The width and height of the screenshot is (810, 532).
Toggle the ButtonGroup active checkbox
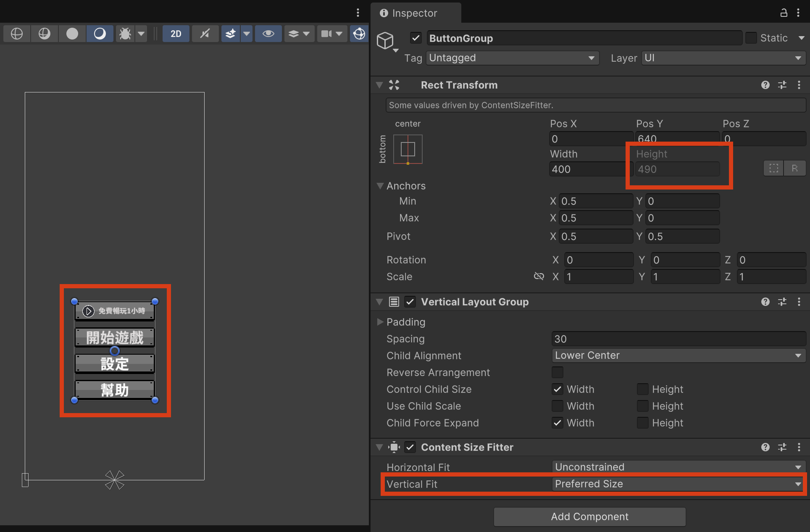coord(416,38)
